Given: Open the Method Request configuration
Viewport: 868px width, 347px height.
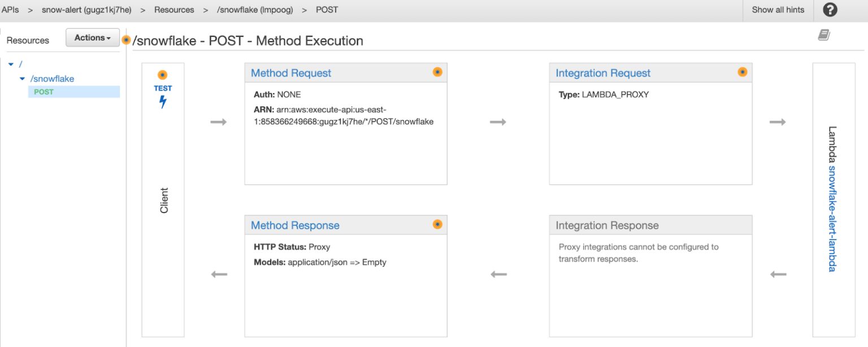Looking at the screenshot, I should click(x=290, y=73).
